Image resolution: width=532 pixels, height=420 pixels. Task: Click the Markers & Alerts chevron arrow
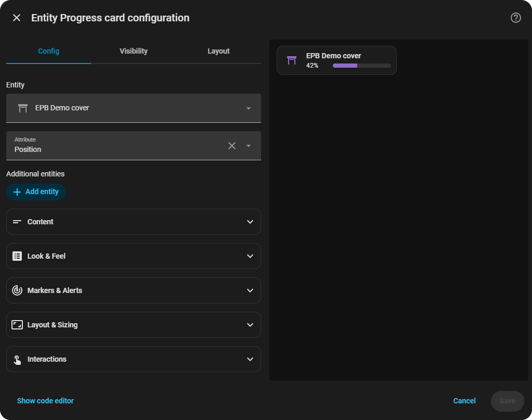[x=250, y=290]
